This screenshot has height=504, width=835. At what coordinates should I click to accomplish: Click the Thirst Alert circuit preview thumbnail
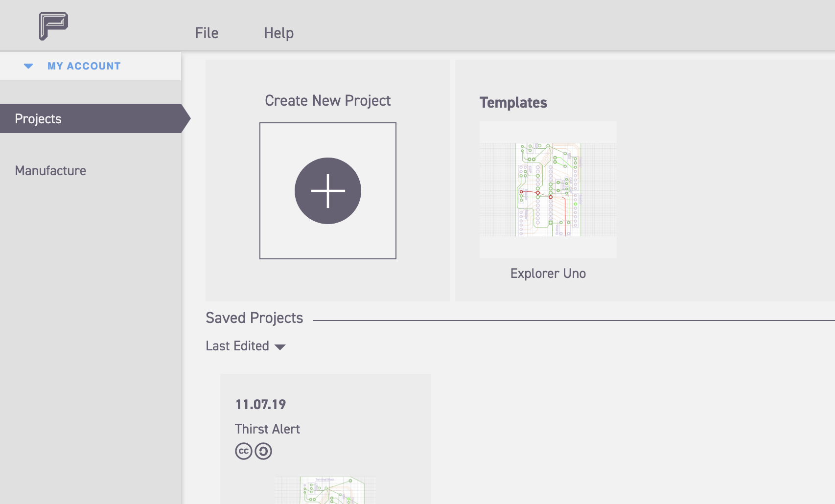coord(325,490)
